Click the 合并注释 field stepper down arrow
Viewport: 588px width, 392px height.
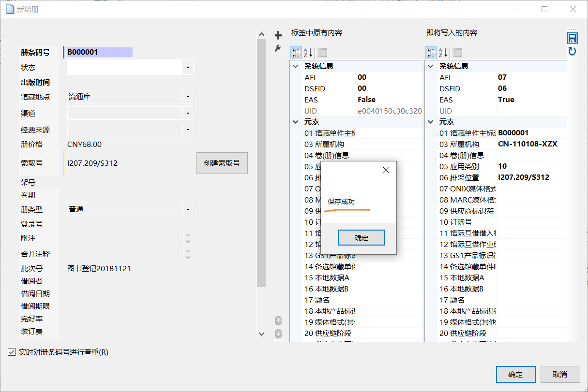tap(188, 257)
